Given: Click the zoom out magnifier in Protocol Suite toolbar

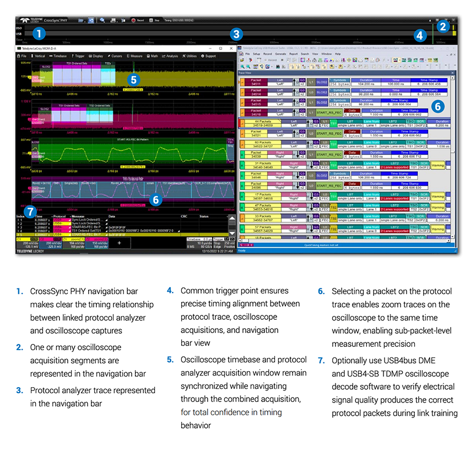Looking at the screenshot, I should tap(248, 66).
